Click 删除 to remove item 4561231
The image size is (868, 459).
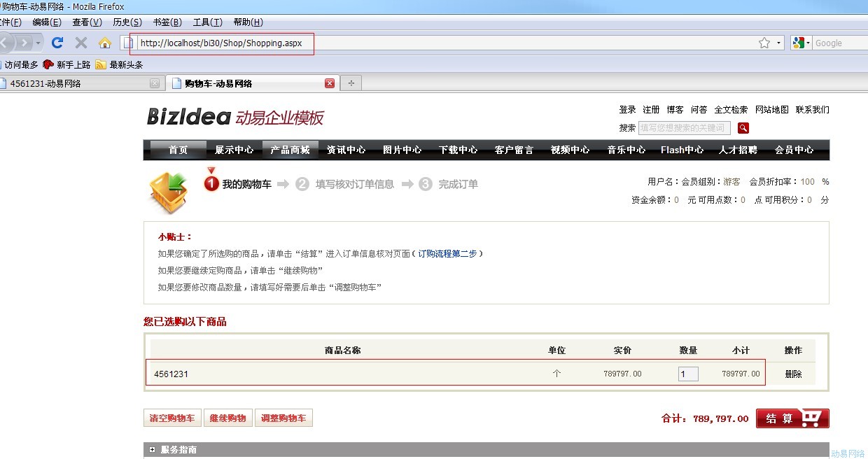point(793,374)
